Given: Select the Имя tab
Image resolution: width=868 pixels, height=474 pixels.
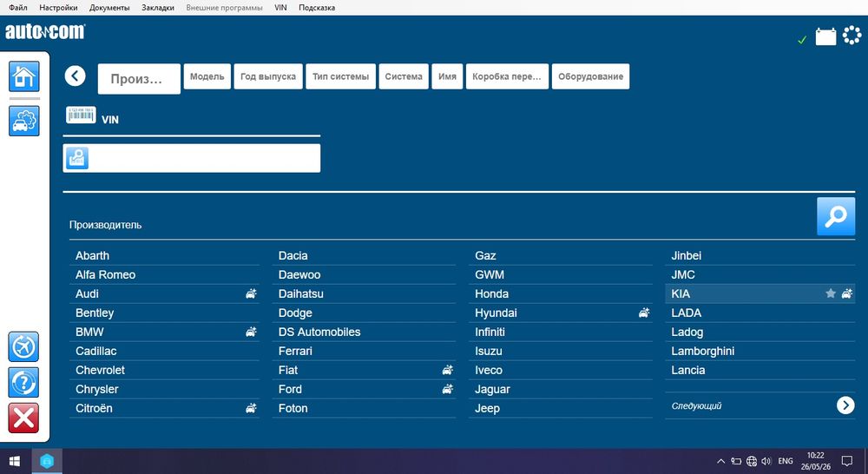Looking at the screenshot, I should coord(447,76).
